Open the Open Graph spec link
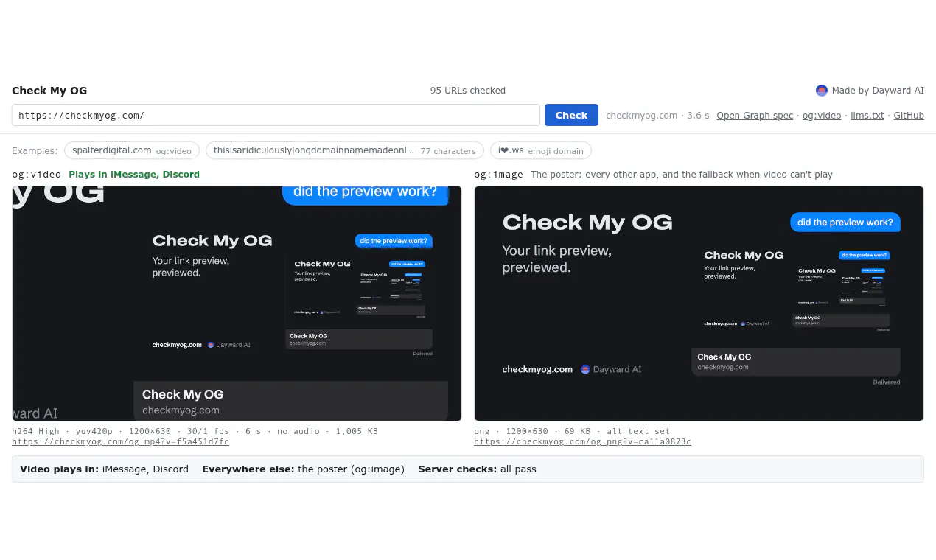Viewport: 936px width, 560px height. [755, 116]
